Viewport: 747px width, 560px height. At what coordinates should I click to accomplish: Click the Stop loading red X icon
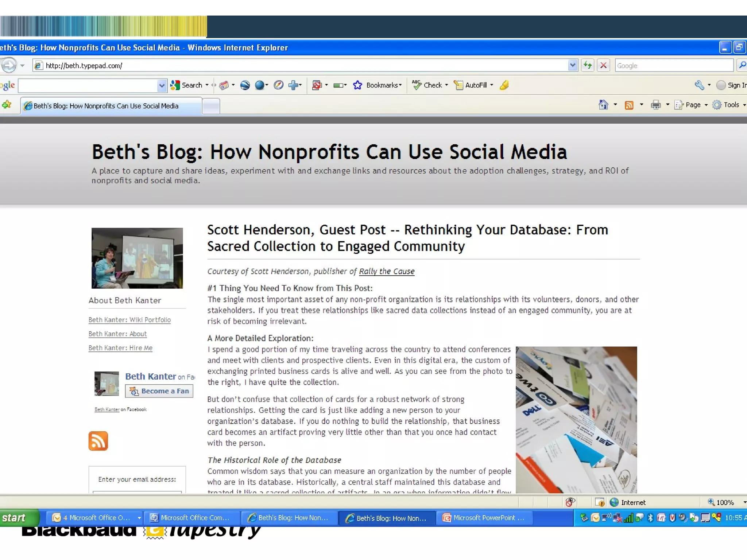click(604, 66)
